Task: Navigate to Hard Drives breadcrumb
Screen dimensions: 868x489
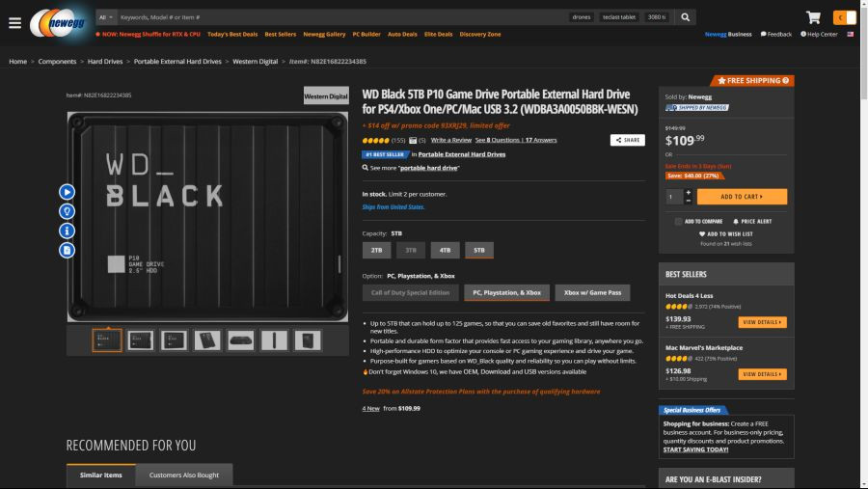Action: (105, 62)
